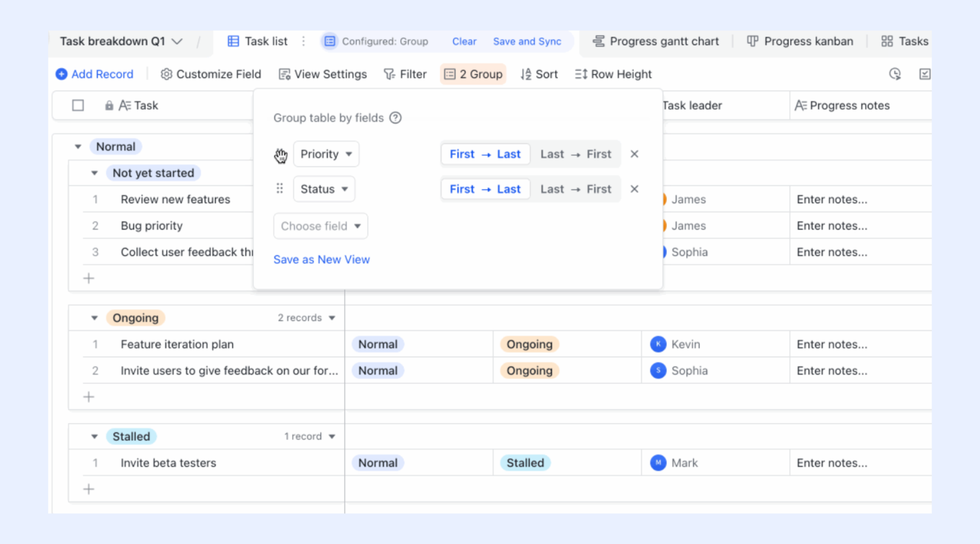Open the 1 record dropdown arrow
The height and width of the screenshot is (544, 980).
point(332,437)
